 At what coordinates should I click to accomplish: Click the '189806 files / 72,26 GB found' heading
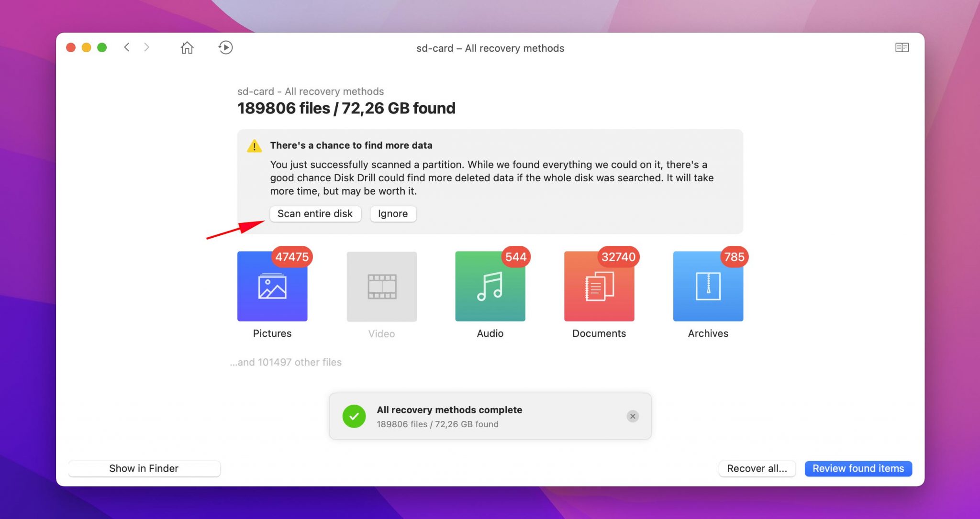346,108
